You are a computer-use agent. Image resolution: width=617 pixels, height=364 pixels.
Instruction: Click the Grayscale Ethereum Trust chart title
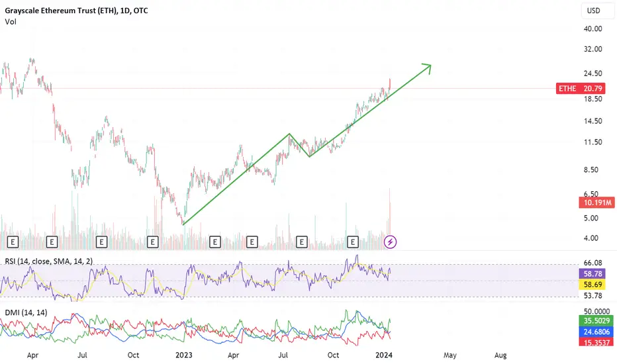click(76, 11)
